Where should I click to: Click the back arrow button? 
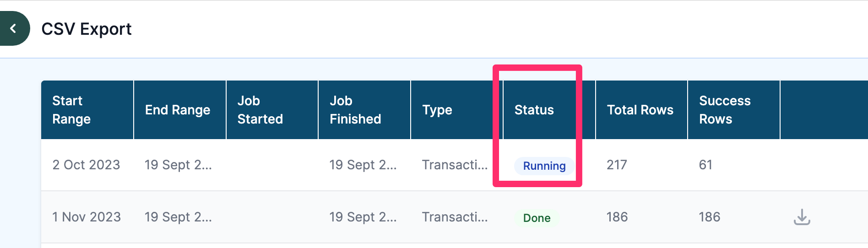14,28
